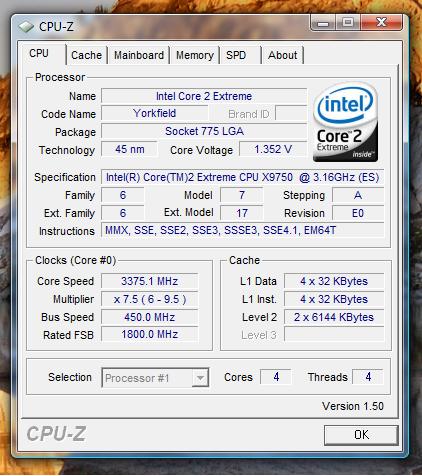422x476 pixels.
Task: Click the Cores count value
Action: (276, 377)
